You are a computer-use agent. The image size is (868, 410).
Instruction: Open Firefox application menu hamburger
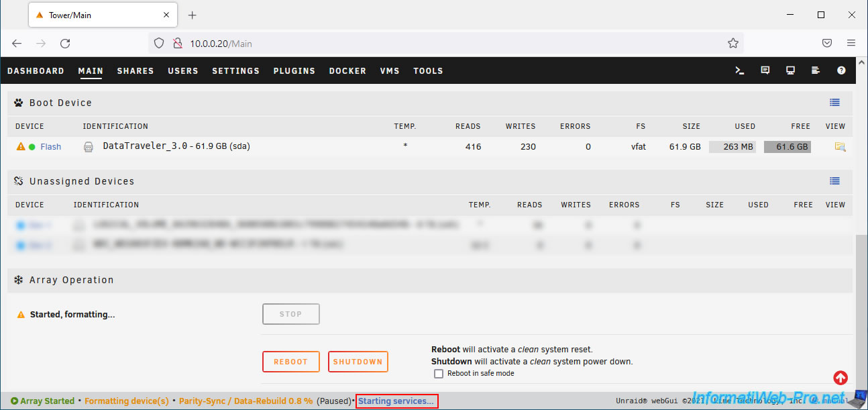[851, 43]
